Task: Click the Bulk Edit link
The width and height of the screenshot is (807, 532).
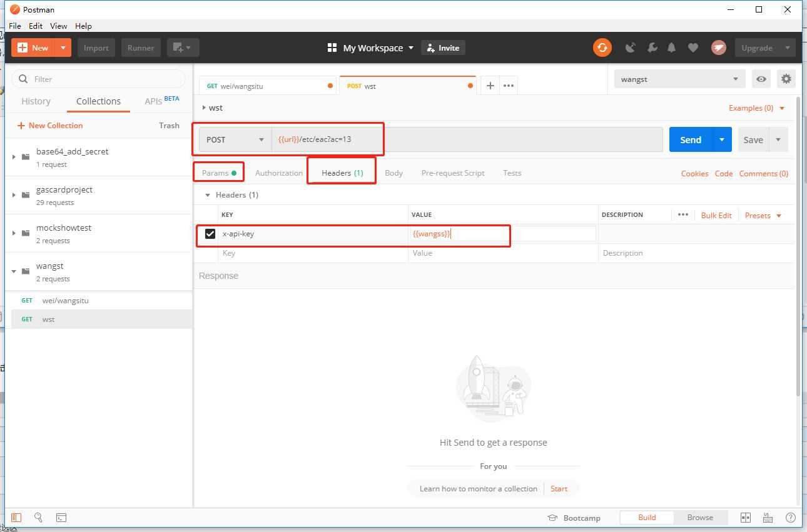Action: point(716,215)
